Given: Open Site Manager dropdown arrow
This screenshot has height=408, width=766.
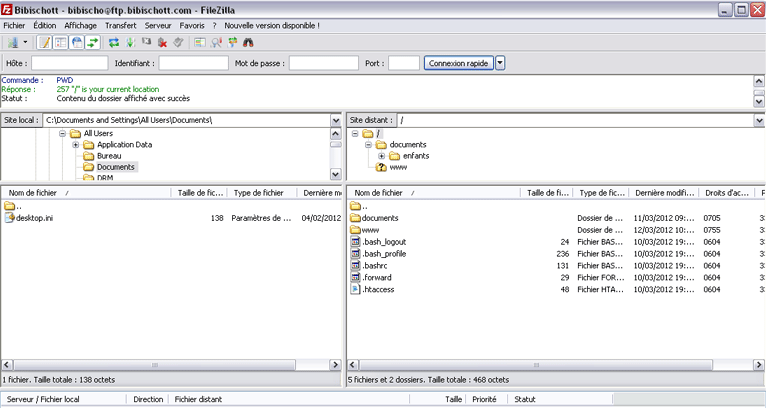Looking at the screenshot, I should pyautogui.click(x=25, y=43).
